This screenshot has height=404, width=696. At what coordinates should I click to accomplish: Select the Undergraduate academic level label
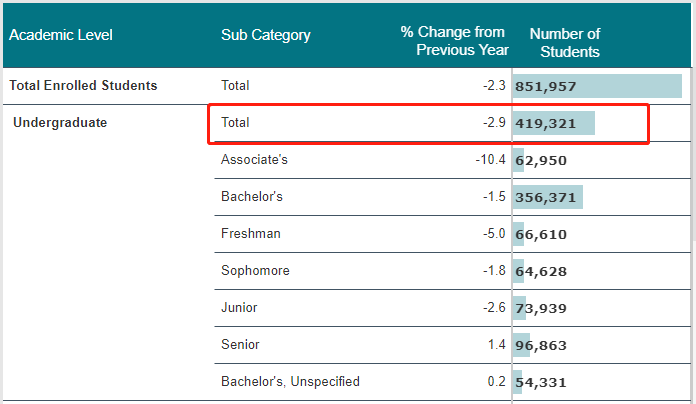click(60, 123)
